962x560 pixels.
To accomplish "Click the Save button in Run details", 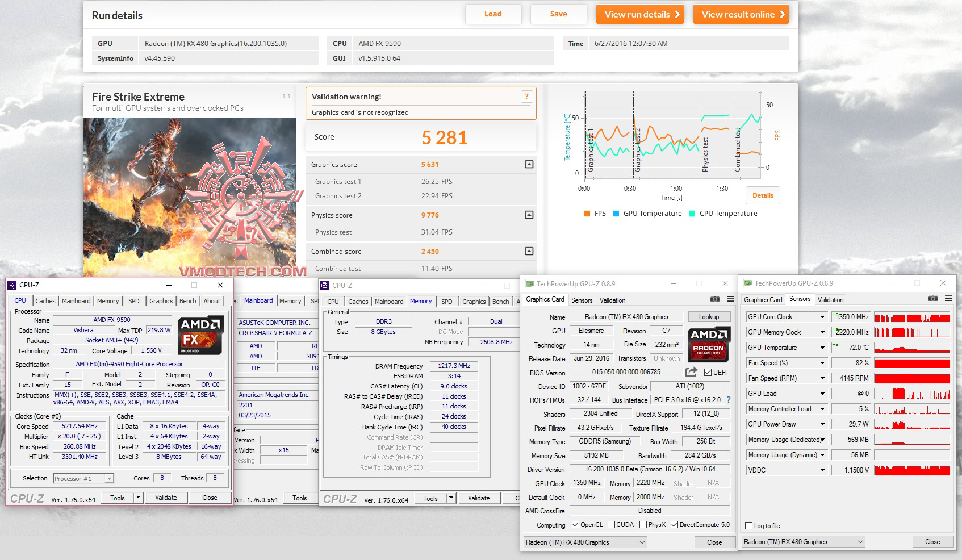I will pos(559,14).
